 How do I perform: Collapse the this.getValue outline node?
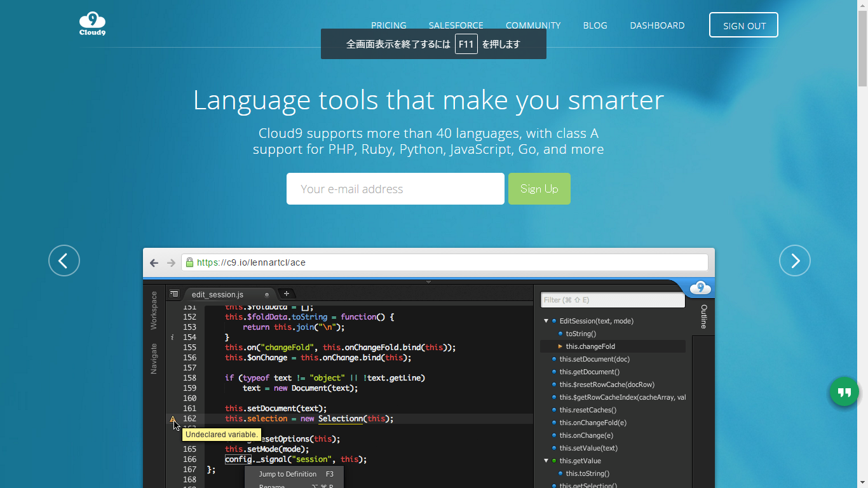pos(546,461)
